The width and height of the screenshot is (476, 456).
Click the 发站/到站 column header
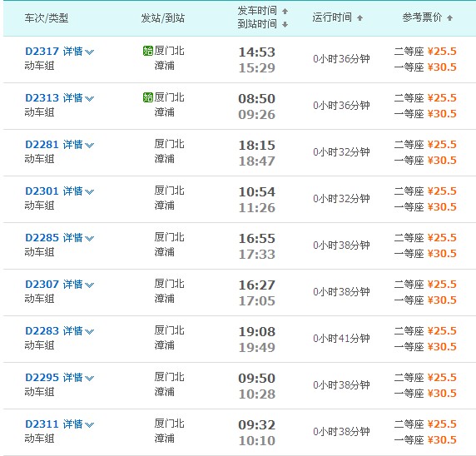pyautogui.click(x=163, y=18)
